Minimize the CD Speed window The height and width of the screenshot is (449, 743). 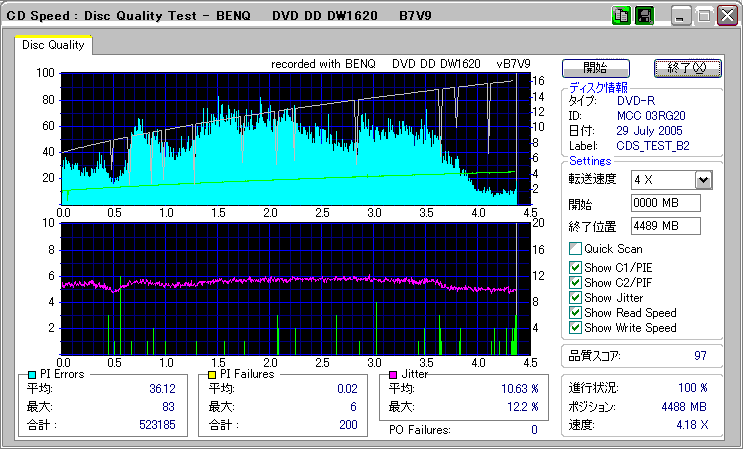[681, 16]
